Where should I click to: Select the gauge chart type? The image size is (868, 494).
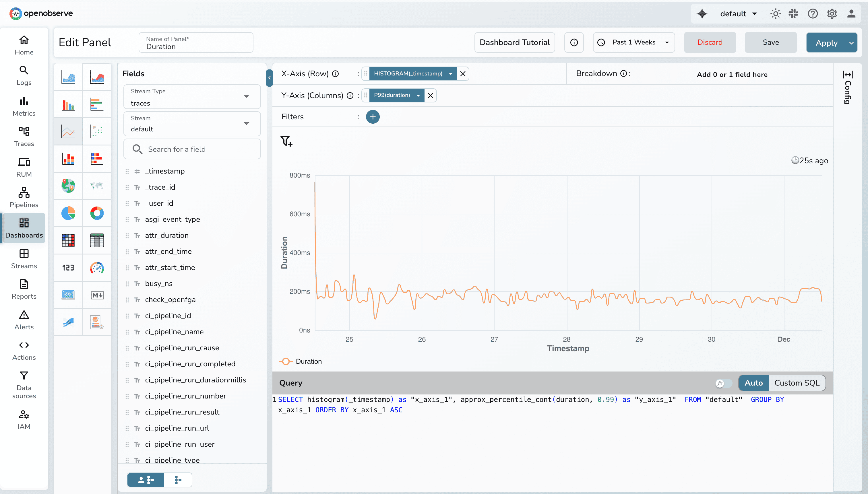[97, 268]
